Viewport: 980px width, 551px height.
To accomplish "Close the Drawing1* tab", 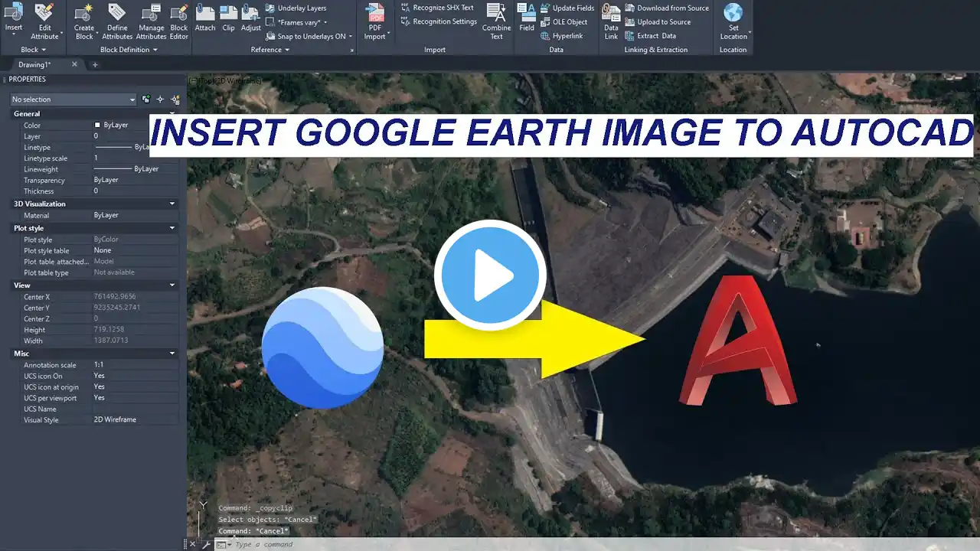I will [74, 65].
